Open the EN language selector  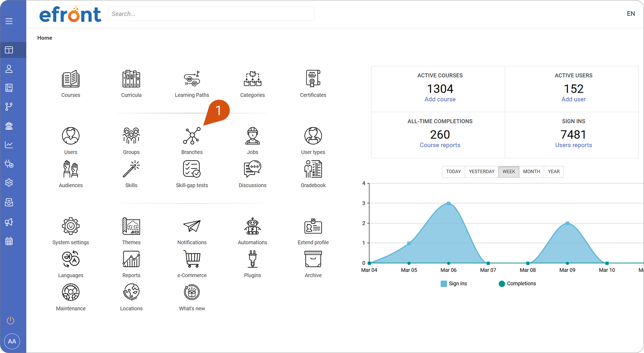(631, 14)
